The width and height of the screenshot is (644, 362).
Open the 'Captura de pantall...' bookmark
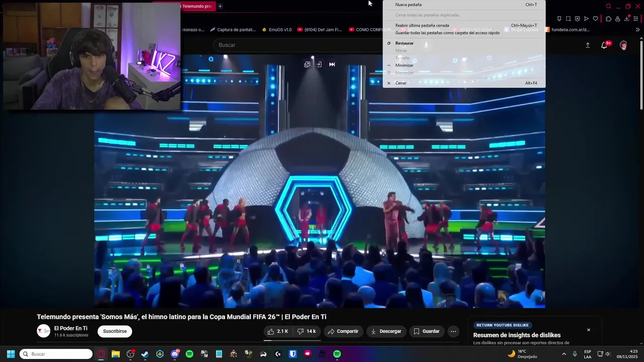click(233, 30)
